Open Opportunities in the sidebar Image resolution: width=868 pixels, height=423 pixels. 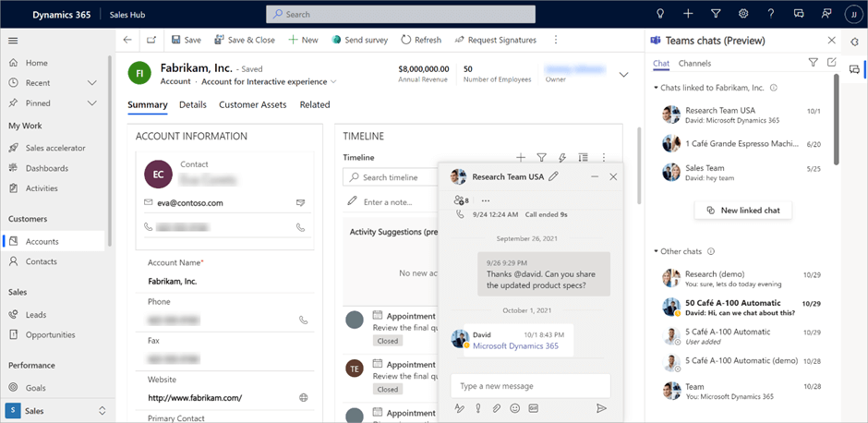click(x=51, y=334)
